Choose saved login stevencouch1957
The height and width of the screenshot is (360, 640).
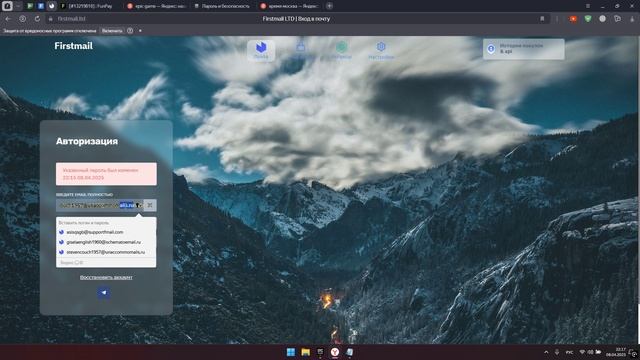pyautogui.click(x=106, y=252)
